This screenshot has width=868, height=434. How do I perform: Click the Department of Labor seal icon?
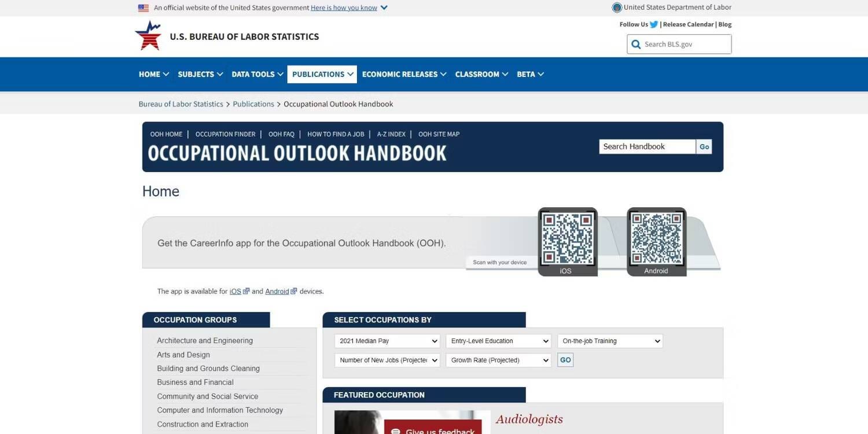click(617, 8)
